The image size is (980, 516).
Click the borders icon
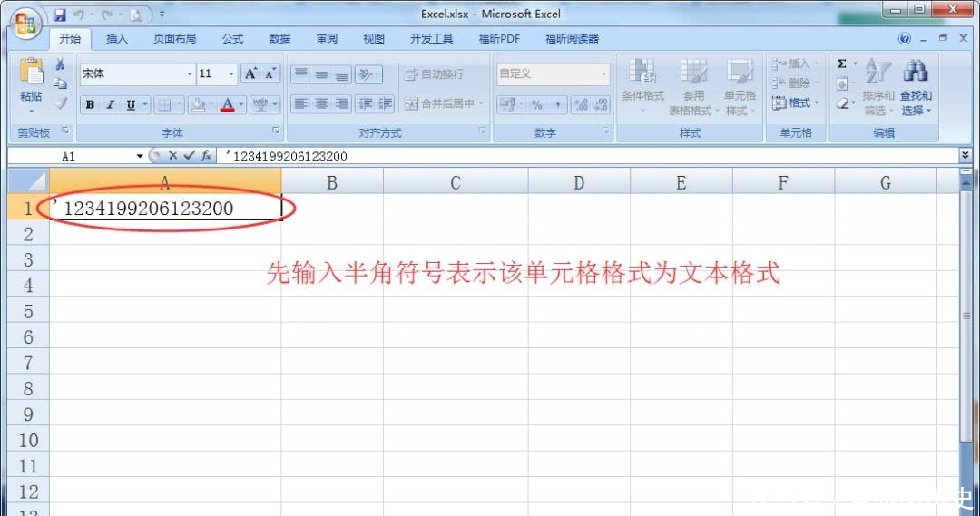(x=163, y=104)
